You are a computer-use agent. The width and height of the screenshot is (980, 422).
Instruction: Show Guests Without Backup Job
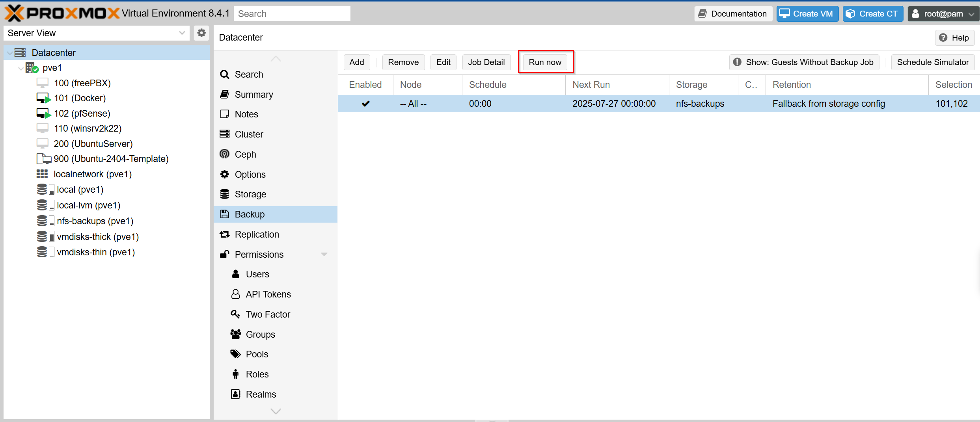[804, 62]
